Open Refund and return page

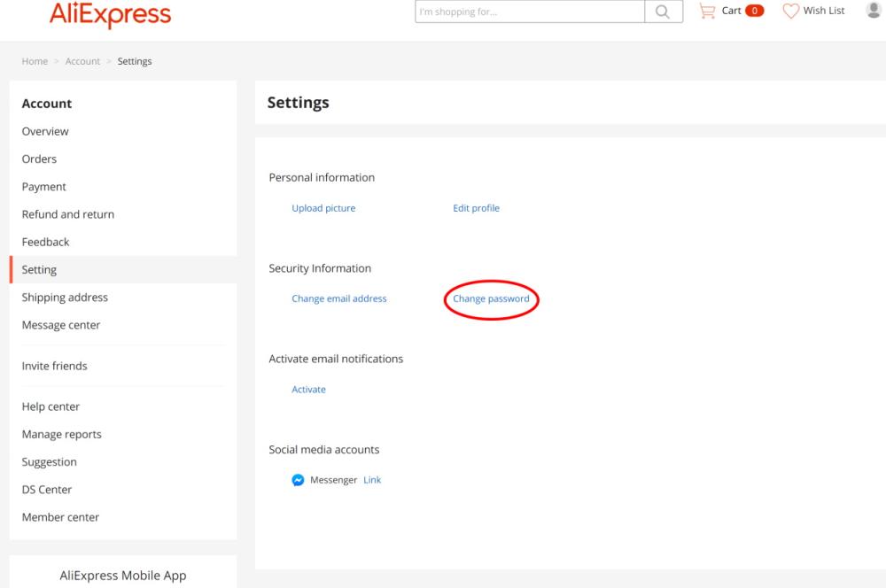[68, 214]
